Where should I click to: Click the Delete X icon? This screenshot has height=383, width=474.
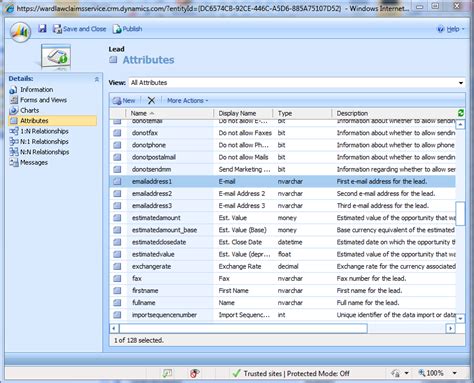tap(151, 100)
